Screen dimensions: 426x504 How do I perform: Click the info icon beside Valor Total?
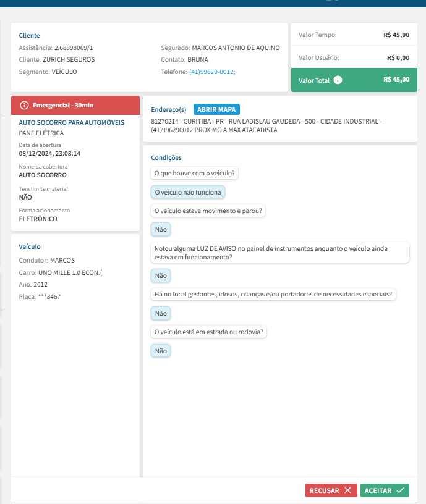(x=338, y=80)
